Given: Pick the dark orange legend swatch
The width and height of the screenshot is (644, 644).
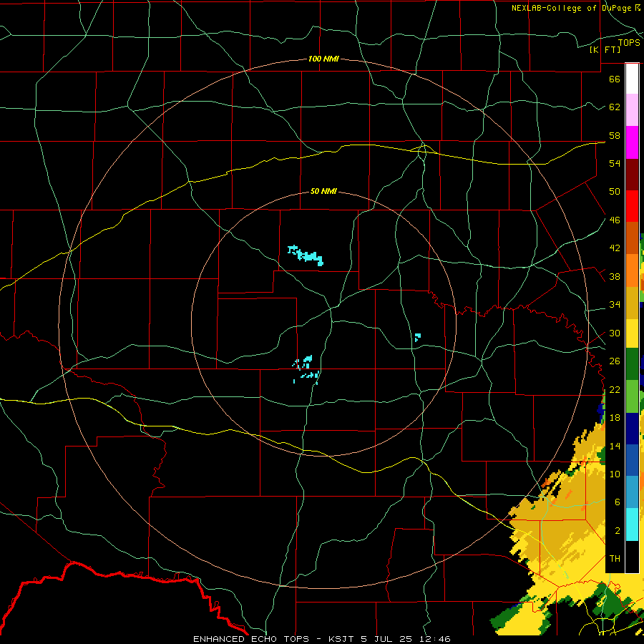Looking at the screenshot, I should click(x=632, y=238).
